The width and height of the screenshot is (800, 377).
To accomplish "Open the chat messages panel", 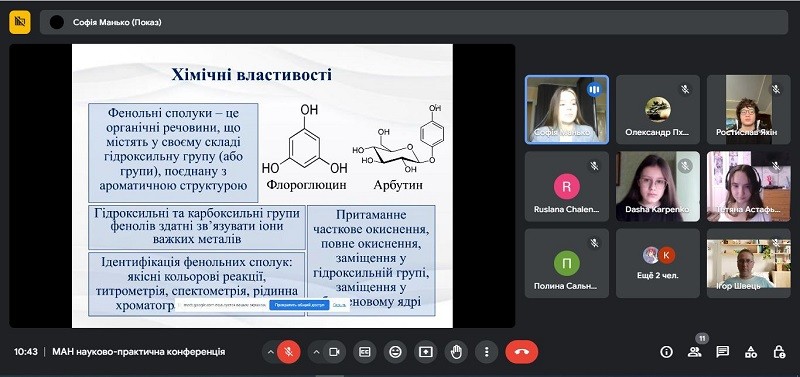I will pos(722,352).
